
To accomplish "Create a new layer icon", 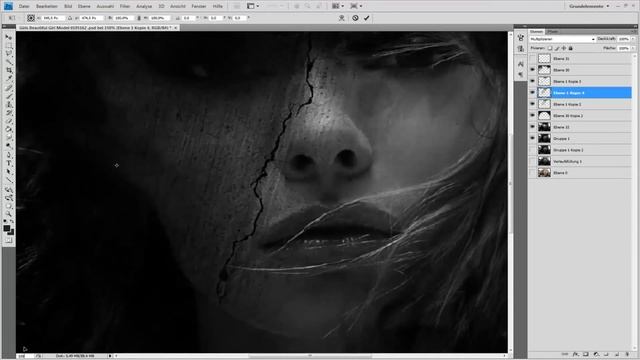I will pos(617,354).
